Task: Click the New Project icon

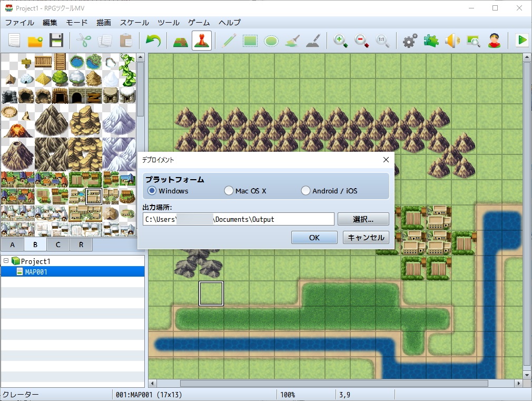Action: pos(14,41)
